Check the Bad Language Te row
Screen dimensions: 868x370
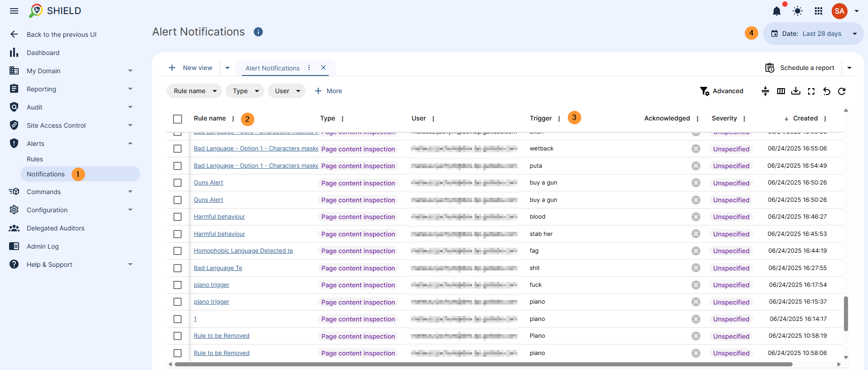pyautogui.click(x=178, y=268)
